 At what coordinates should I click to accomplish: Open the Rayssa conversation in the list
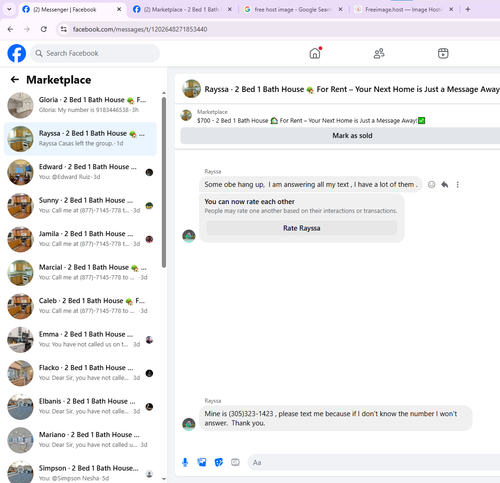coord(80,139)
